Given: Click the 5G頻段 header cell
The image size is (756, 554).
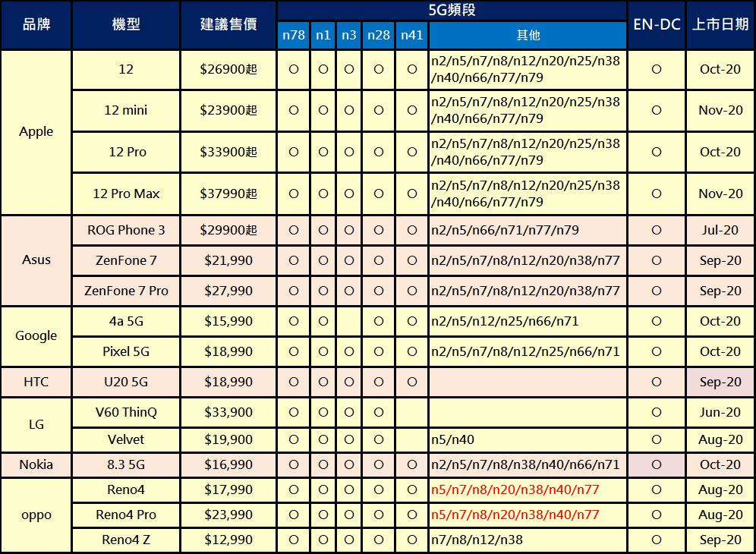Looking at the screenshot, I should (452, 11).
